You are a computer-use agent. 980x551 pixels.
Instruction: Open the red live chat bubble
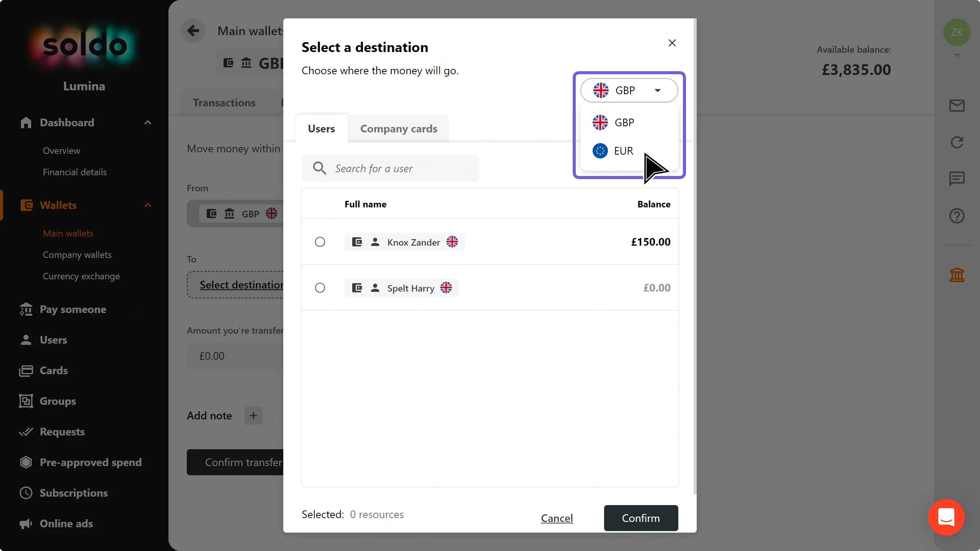tap(946, 517)
